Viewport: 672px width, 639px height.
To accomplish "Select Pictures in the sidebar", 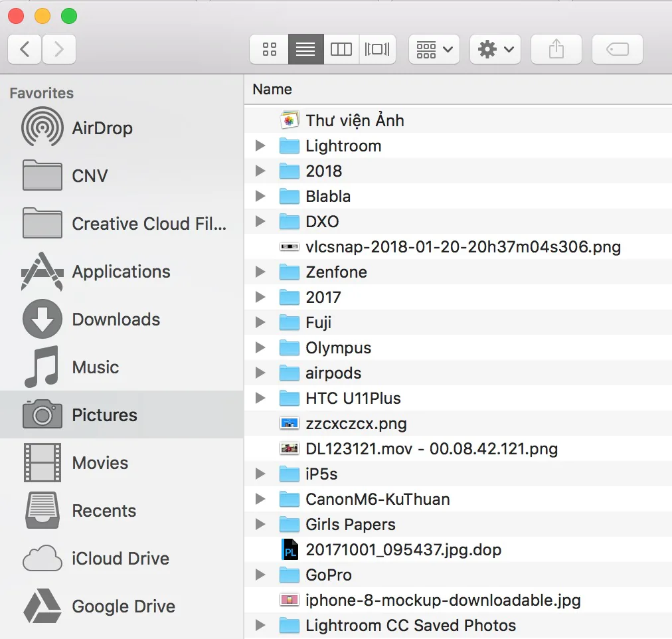I will point(122,414).
